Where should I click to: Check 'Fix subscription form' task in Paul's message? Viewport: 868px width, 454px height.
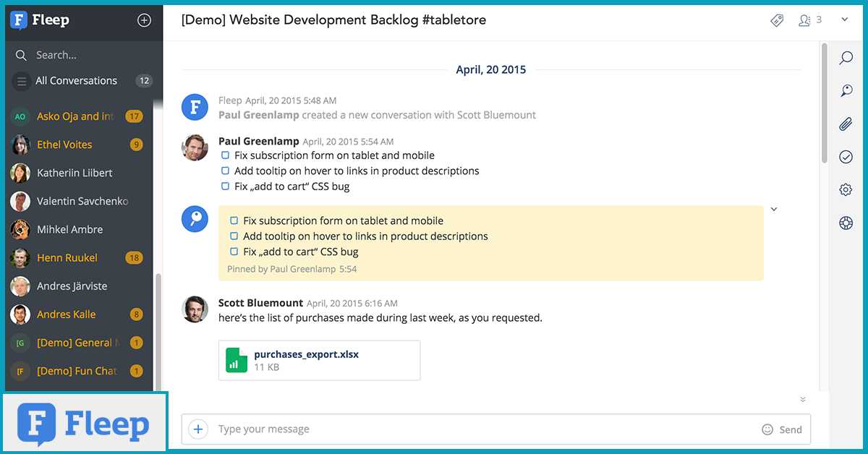tap(225, 155)
